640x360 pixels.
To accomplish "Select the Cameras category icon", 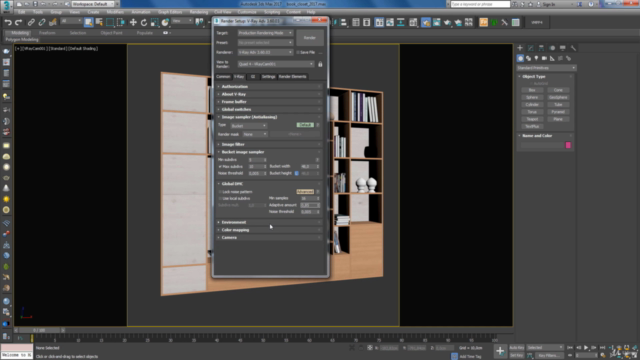I will pyautogui.click(x=544, y=58).
